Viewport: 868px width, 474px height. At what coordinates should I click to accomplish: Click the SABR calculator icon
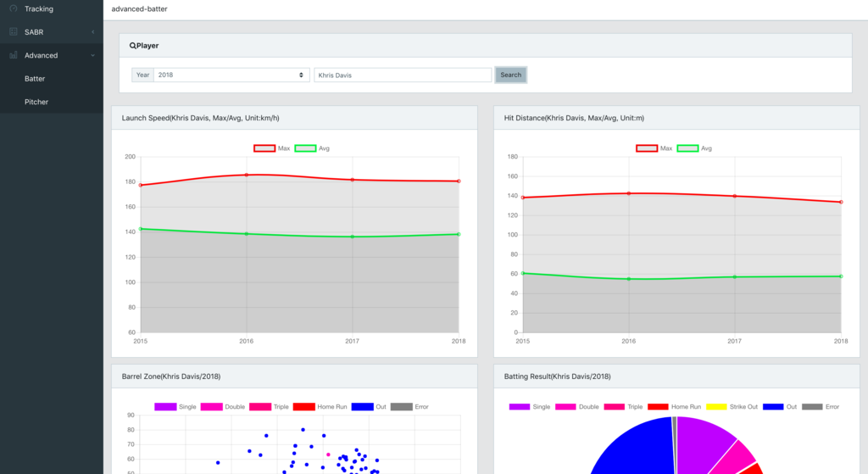[14, 32]
